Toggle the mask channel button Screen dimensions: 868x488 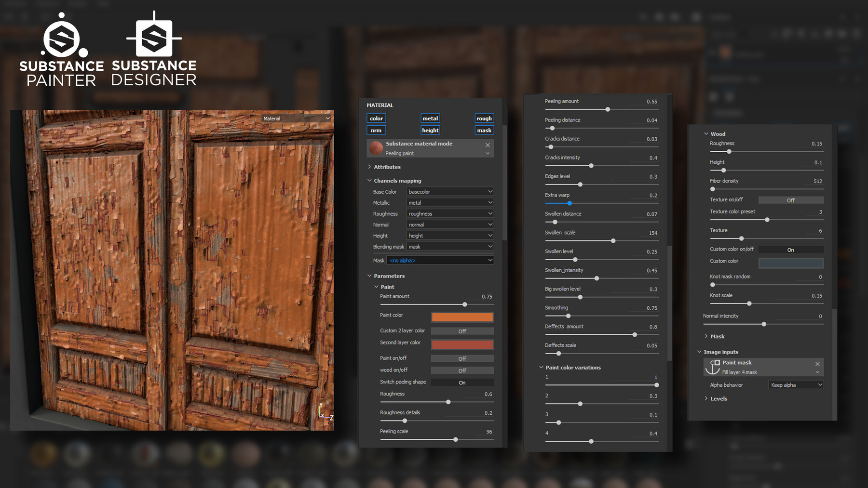(x=484, y=130)
